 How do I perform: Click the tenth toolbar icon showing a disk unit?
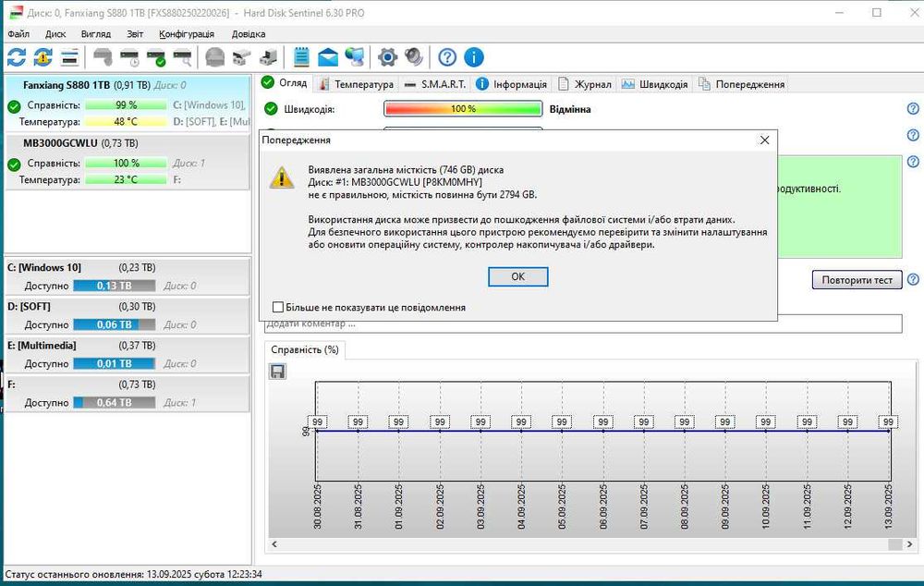coord(268,57)
